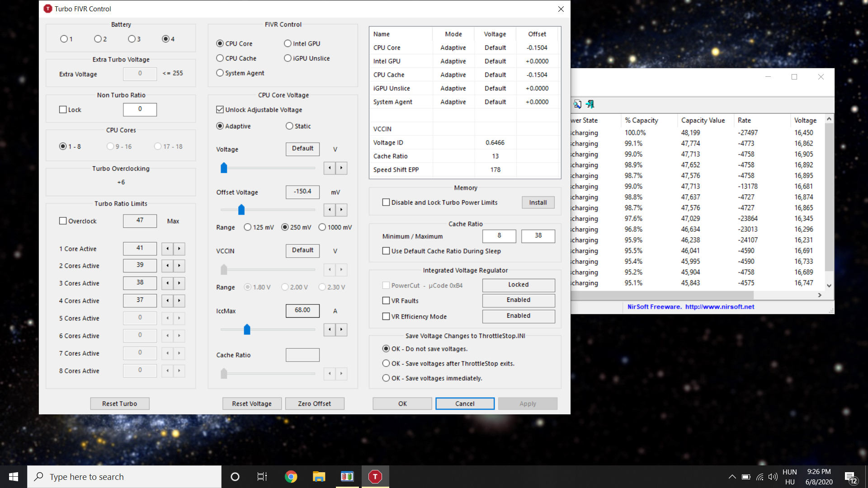Click the VR Faults Enabled button
This screenshot has width=868, height=488.
tap(519, 300)
